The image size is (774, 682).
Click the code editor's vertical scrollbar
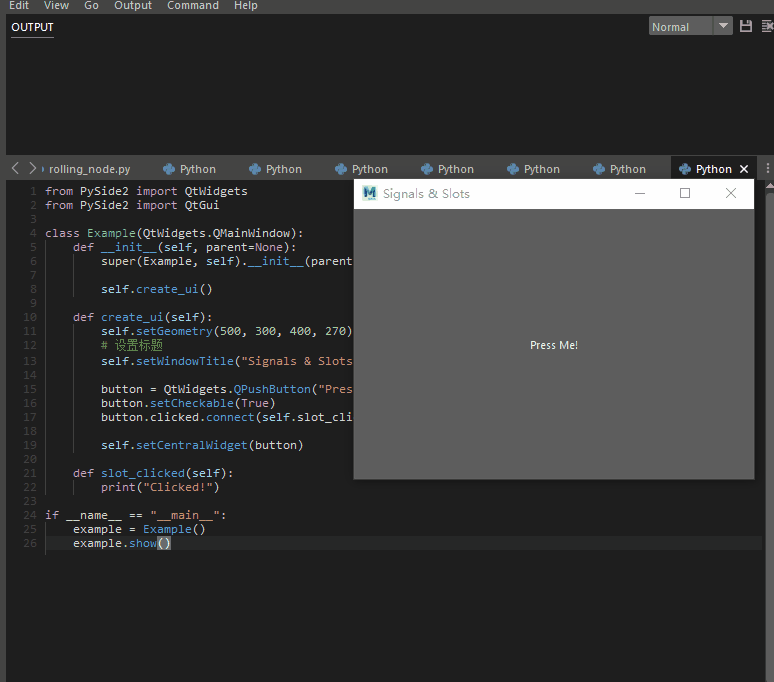pos(768,400)
